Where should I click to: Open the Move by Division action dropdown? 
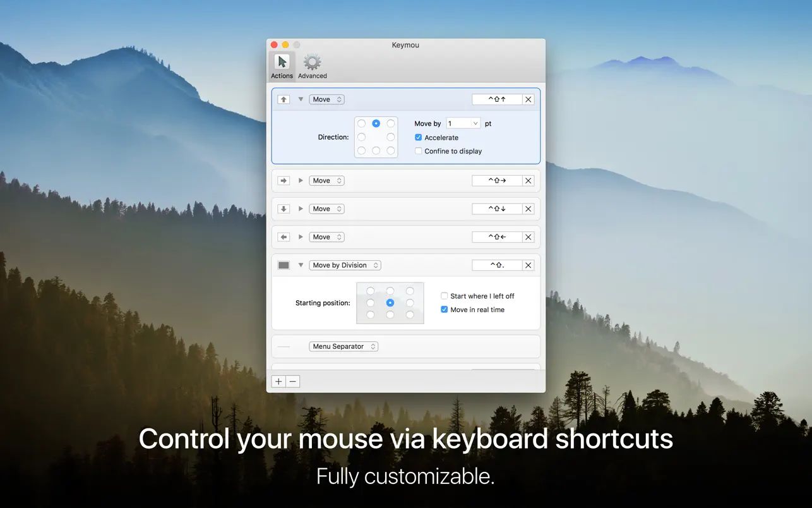[345, 265]
